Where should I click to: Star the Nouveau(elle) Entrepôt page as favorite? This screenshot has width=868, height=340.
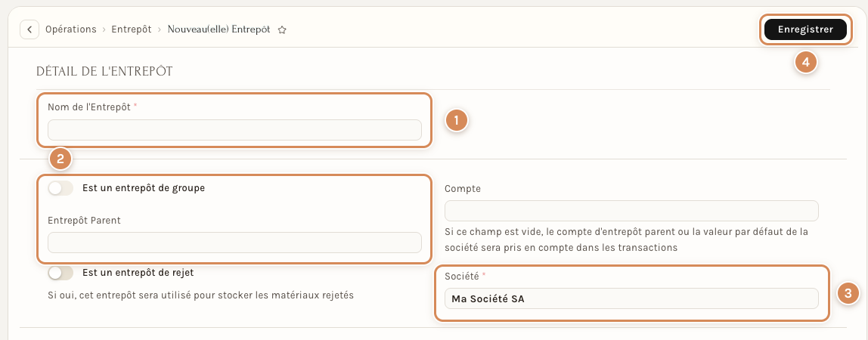[282, 30]
